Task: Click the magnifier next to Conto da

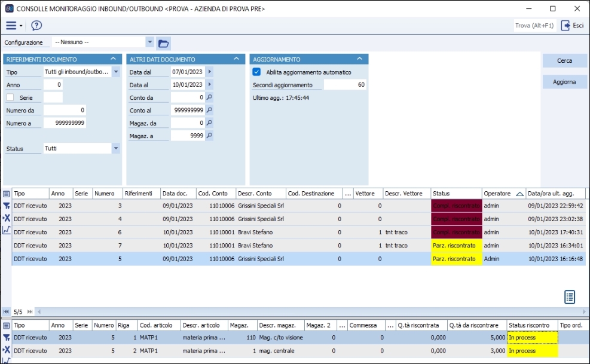Action: tap(209, 97)
